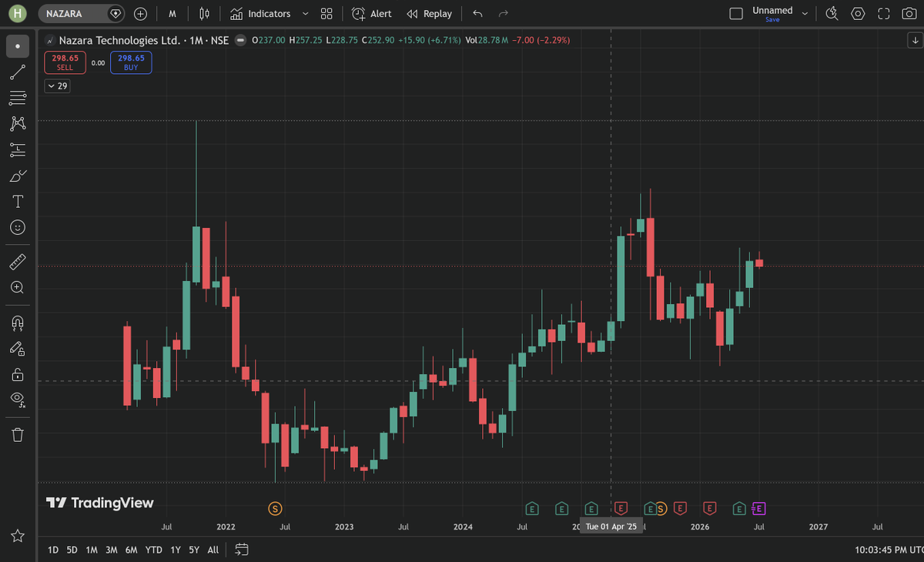Select the 1M date range
The height and width of the screenshot is (562, 924).
pos(92,550)
